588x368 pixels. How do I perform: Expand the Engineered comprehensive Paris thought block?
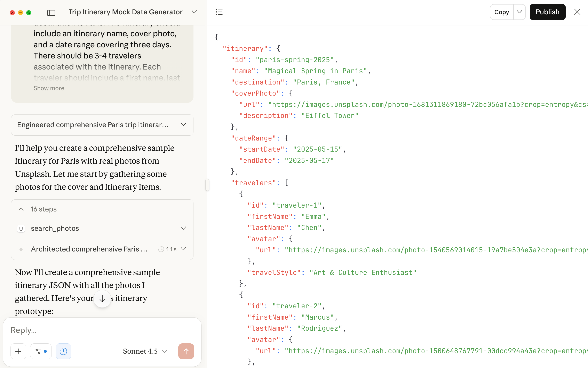pos(183,125)
